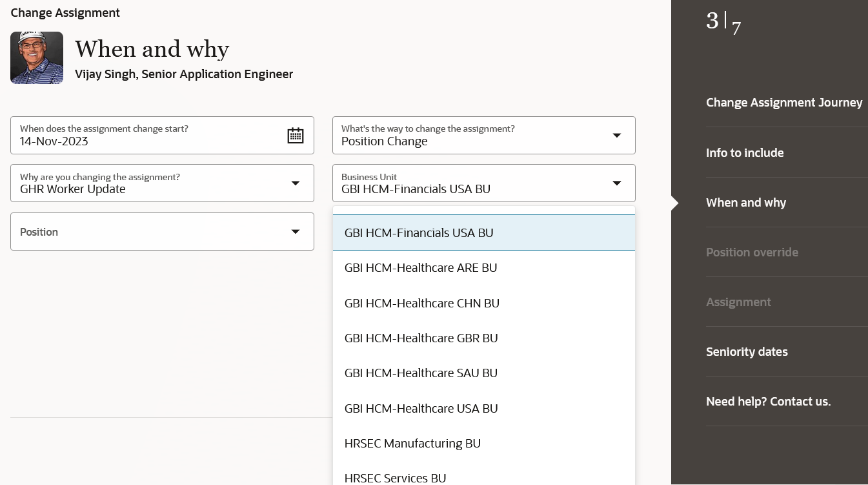The image size is (868, 485).
Task: Select HRSEC Services BU option
Action: click(484, 477)
